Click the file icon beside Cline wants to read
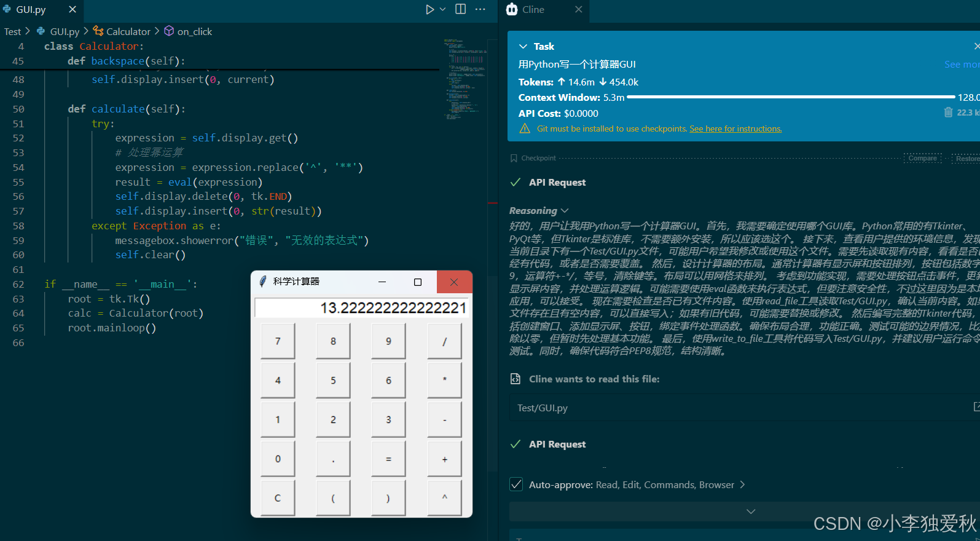This screenshot has width=980, height=541. (x=515, y=379)
